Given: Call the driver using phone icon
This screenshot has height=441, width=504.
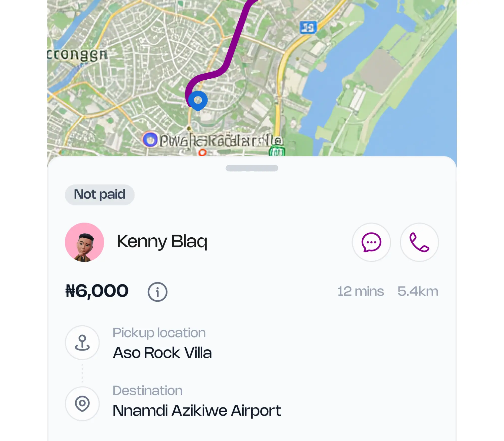Looking at the screenshot, I should tap(419, 242).
